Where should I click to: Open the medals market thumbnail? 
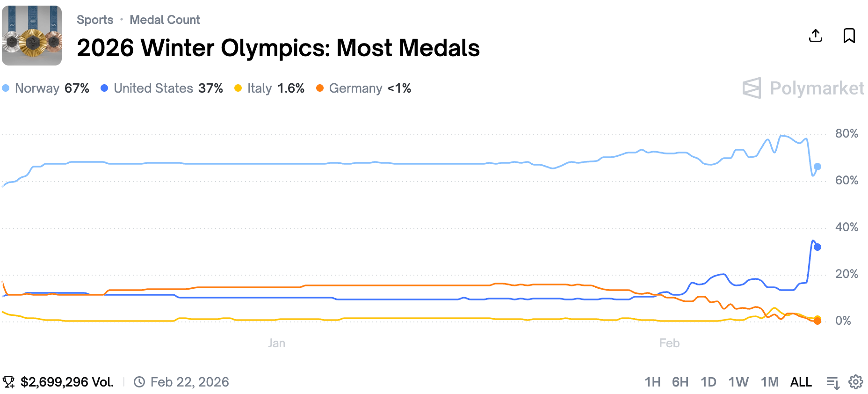(32, 36)
